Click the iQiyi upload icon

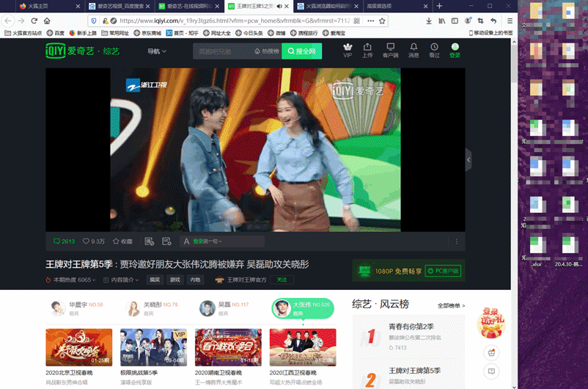point(367,51)
